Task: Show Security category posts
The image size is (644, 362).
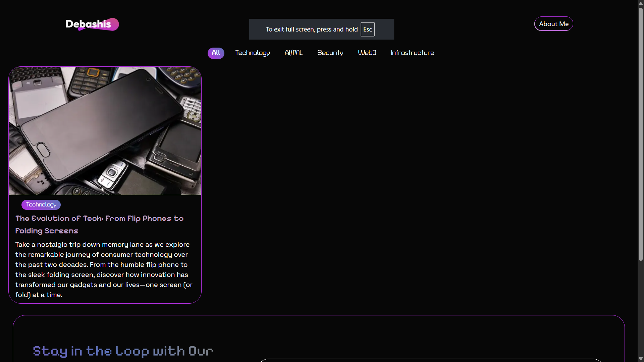Action: 330,53
